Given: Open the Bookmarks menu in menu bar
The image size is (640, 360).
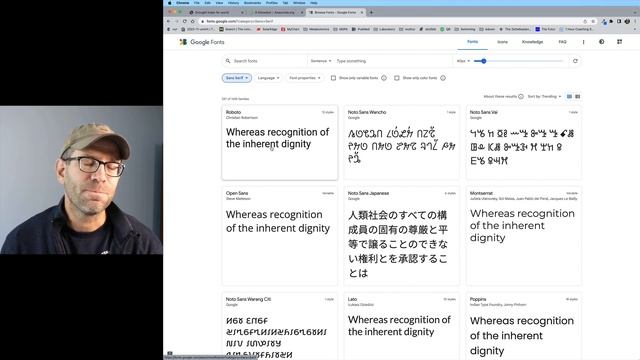Looking at the screenshot, I should pyautogui.click(x=252, y=3).
